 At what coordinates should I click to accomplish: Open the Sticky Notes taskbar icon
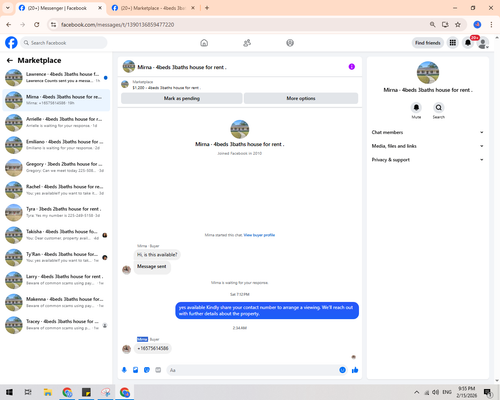[86, 392]
